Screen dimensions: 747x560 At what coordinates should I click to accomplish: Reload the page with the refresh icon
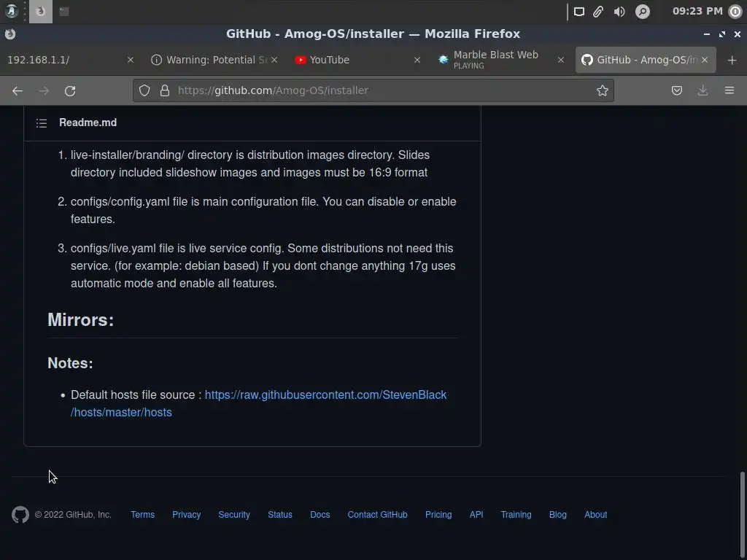(70, 90)
